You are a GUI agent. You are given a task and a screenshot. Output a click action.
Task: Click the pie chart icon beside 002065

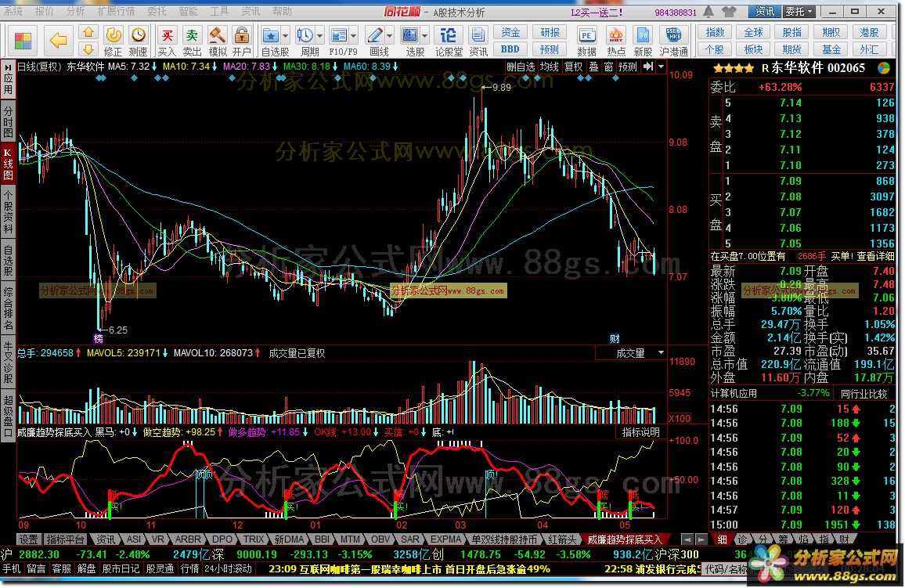(x=883, y=68)
